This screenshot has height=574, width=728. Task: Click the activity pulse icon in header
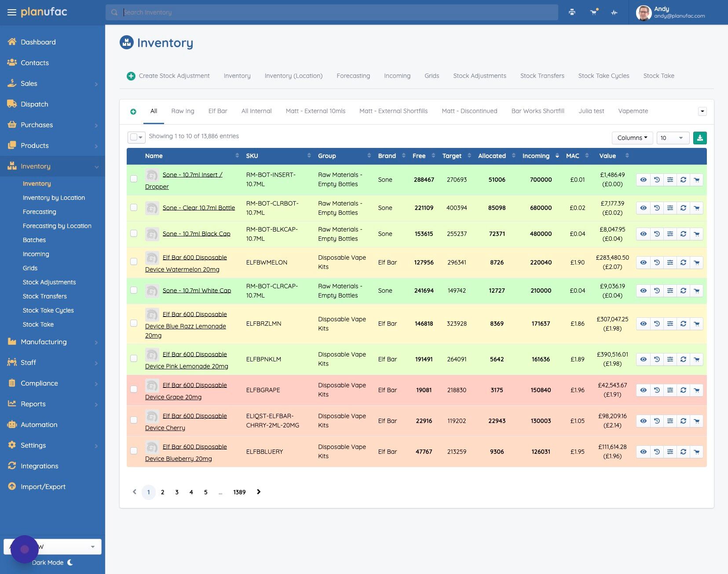[614, 12]
